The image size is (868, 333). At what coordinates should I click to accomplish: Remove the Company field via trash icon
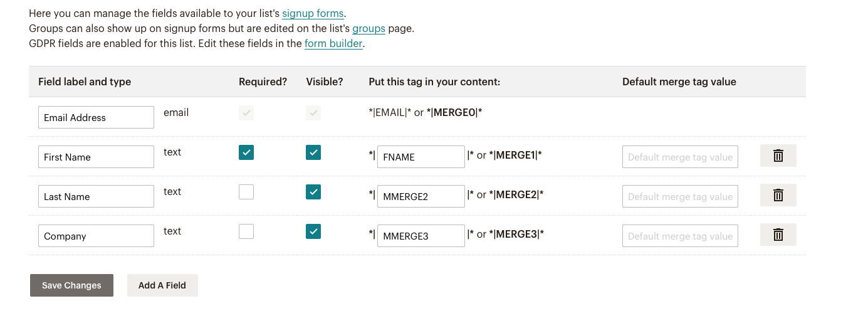coord(778,235)
